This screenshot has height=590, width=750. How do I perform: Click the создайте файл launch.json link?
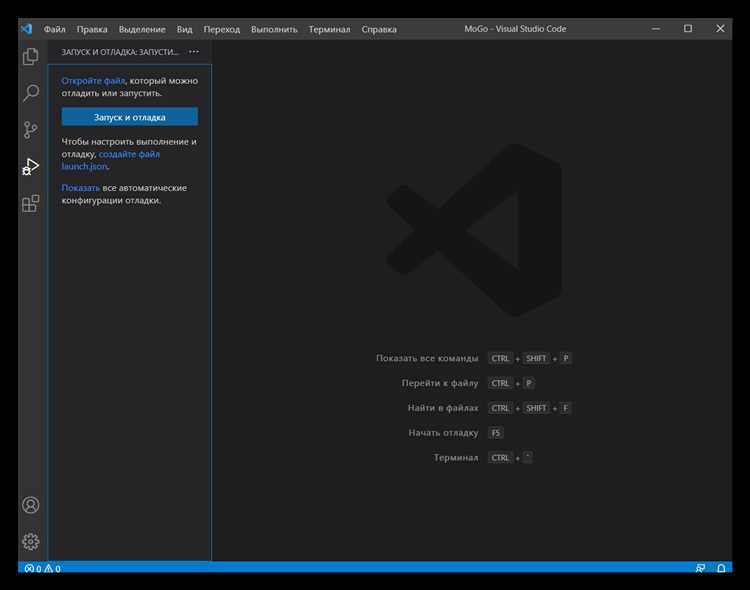(128, 154)
